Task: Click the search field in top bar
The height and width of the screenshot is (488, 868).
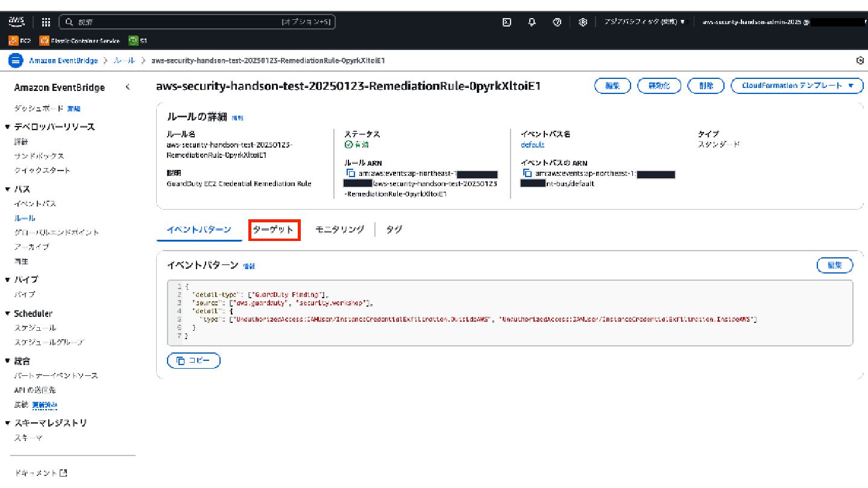Action: (197, 22)
